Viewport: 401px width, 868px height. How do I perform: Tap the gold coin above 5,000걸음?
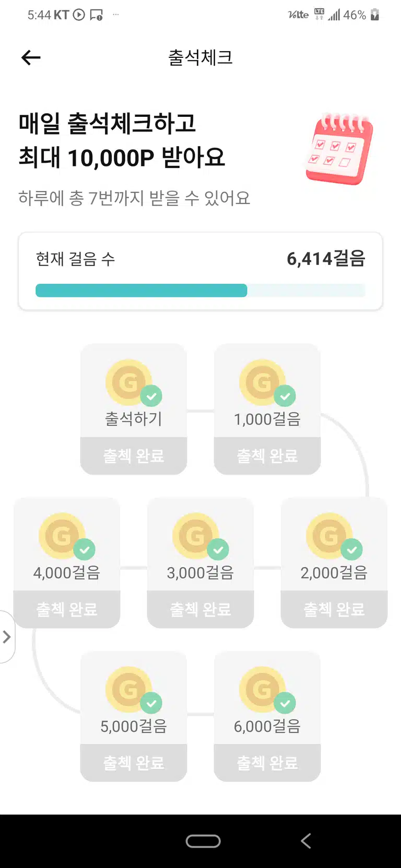128,689
